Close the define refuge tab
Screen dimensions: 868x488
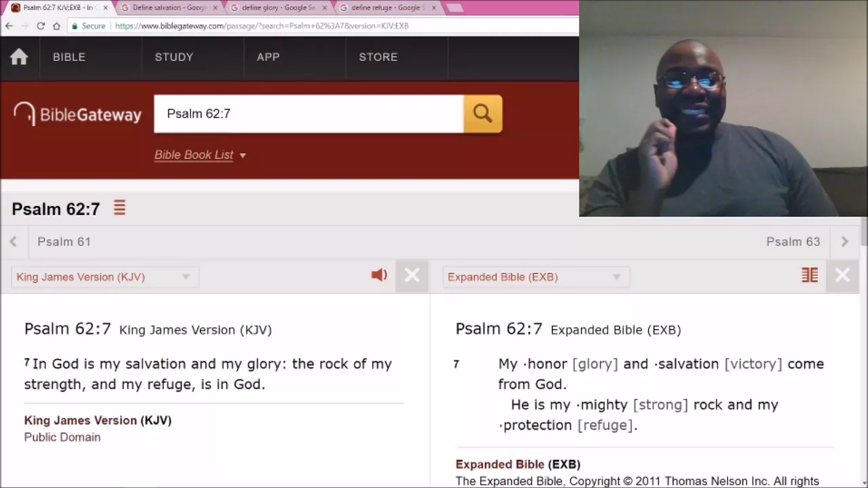434,7
